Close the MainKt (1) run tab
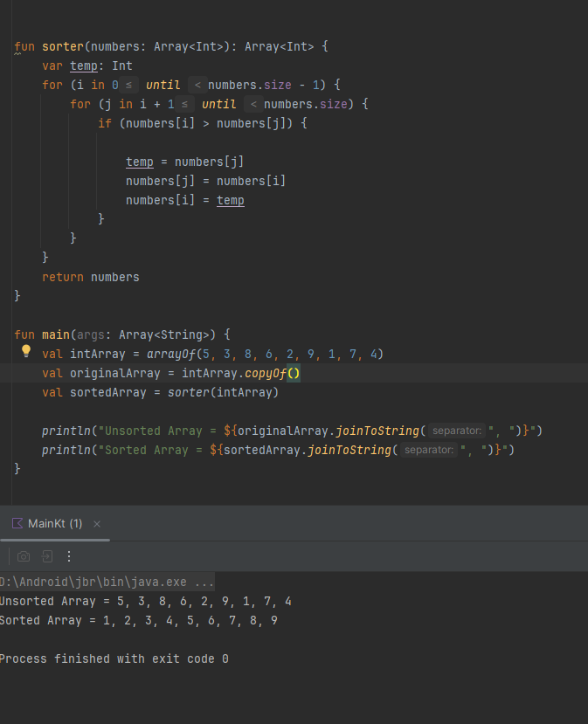The width and height of the screenshot is (588, 724). point(97,524)
